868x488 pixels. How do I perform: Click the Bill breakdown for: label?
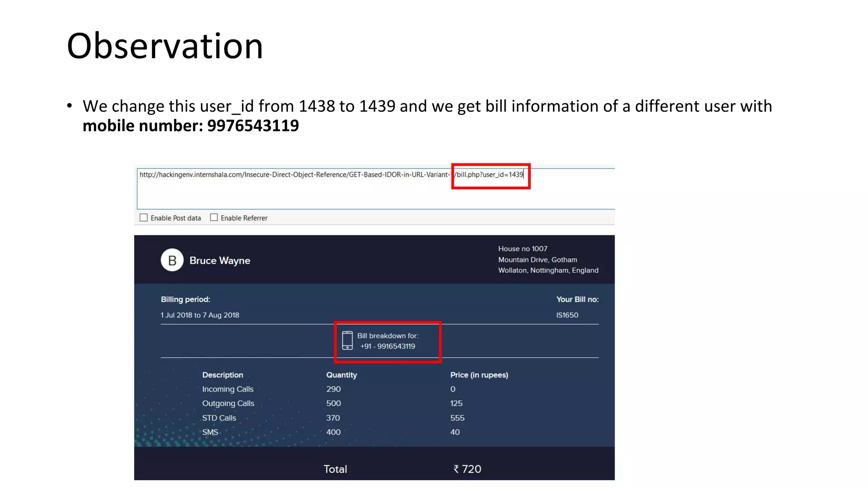tap(388, 336)
